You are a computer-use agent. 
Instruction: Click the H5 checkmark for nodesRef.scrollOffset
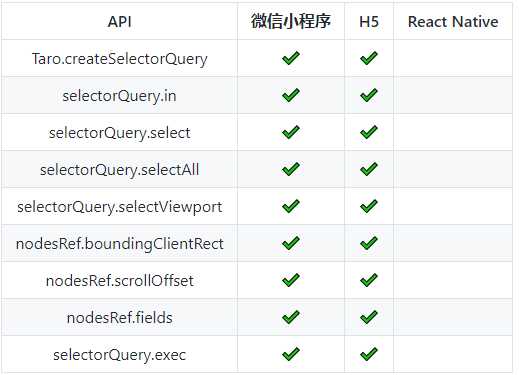(x=369, y=280)
